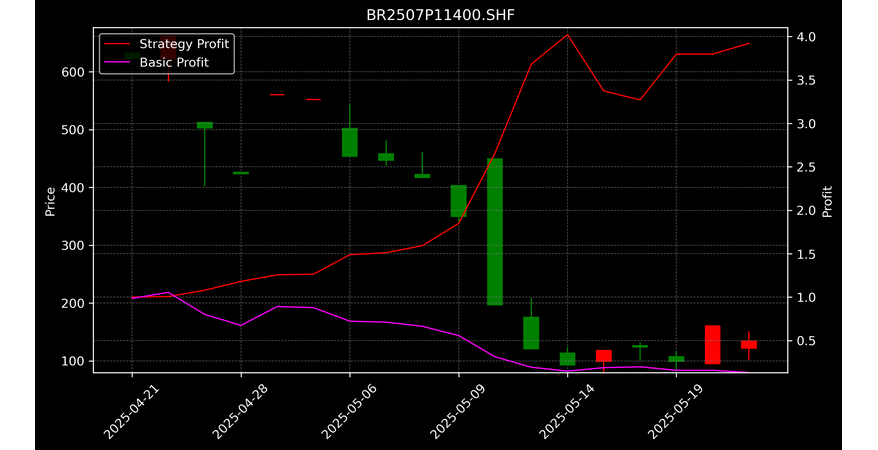The height and width of the screenshot is (450, 878).
Task: Click the large red candlestick after 2025-05-19
Action: [712, 345]
